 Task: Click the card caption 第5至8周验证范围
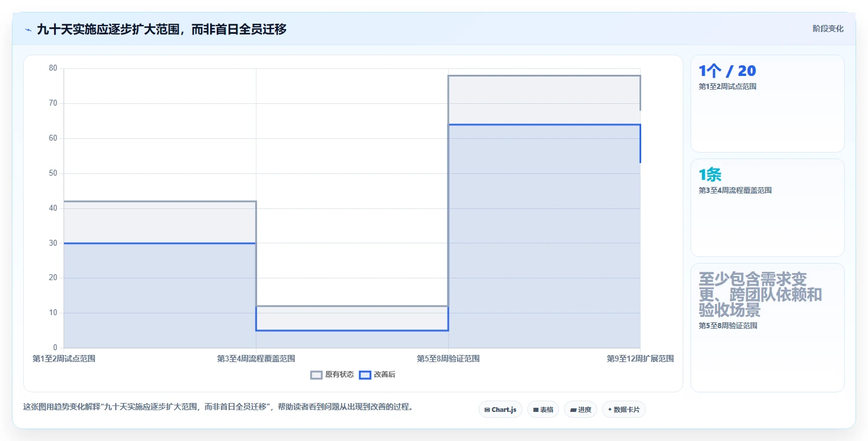tap(728, 326)
